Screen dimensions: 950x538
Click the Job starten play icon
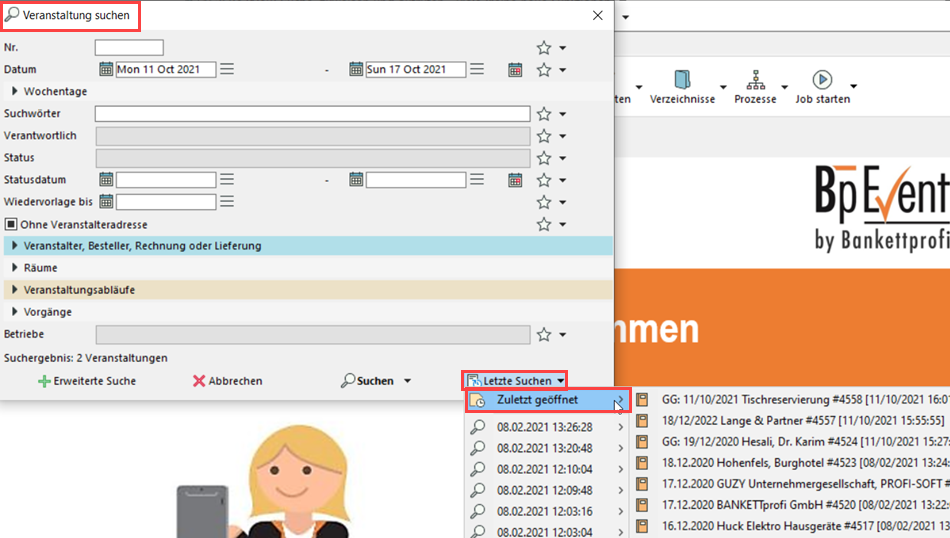822,80
